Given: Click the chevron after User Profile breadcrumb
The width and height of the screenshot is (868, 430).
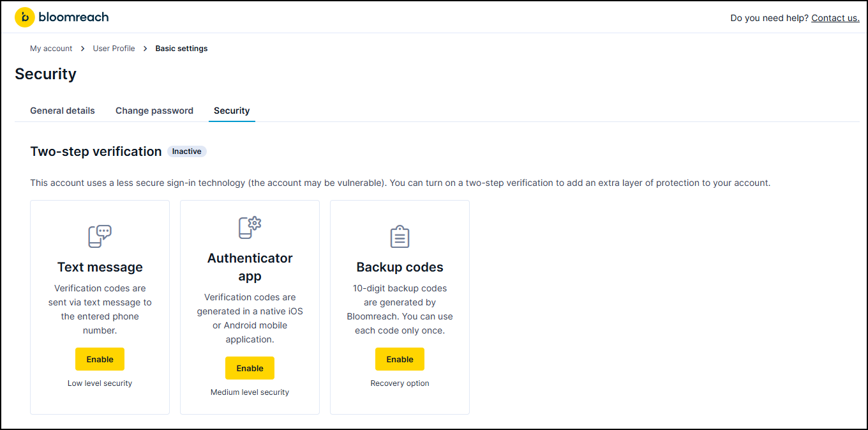Looking at the screenshot, I should [146, 49].
